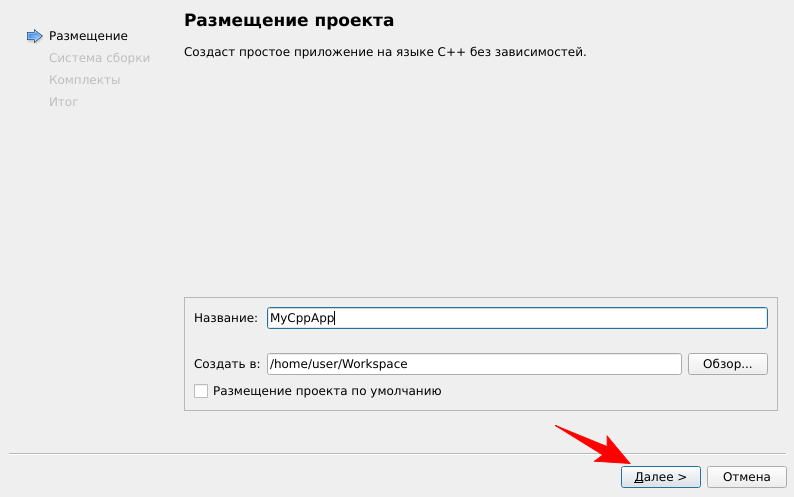Proceed with the Далее > button

[x=660, y=477]
